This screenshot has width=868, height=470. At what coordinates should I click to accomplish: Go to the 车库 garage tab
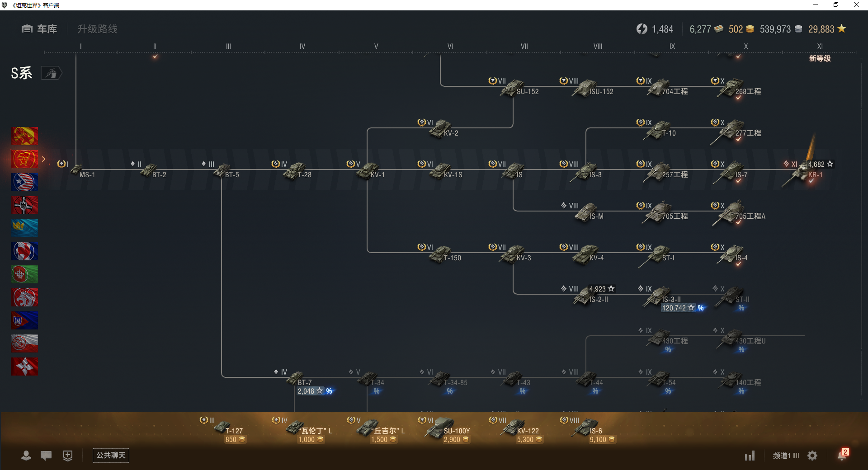pos(39,29)
